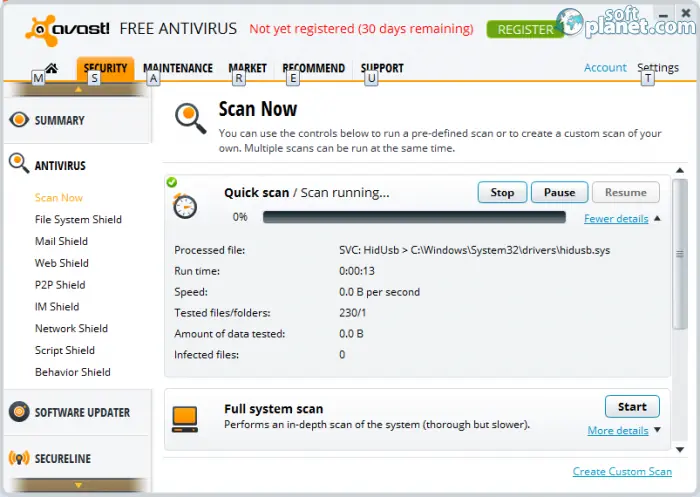Click the Resume button
700x497 pixels.
[625, 192]
